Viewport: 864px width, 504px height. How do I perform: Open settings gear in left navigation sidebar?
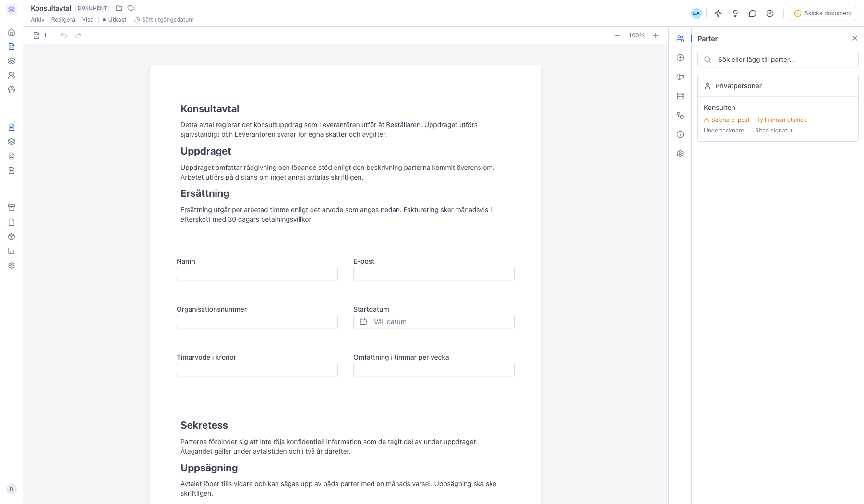pyautogui.click(x=12, y=265)
